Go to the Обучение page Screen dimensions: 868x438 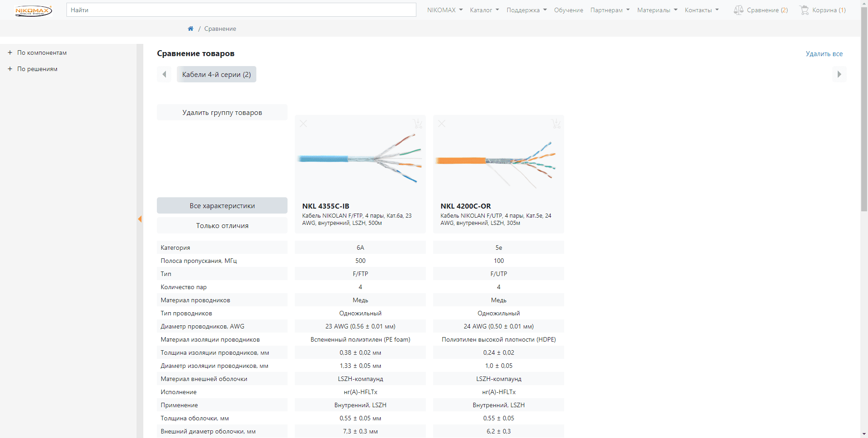pyautogui.click(x=568, y=10)
